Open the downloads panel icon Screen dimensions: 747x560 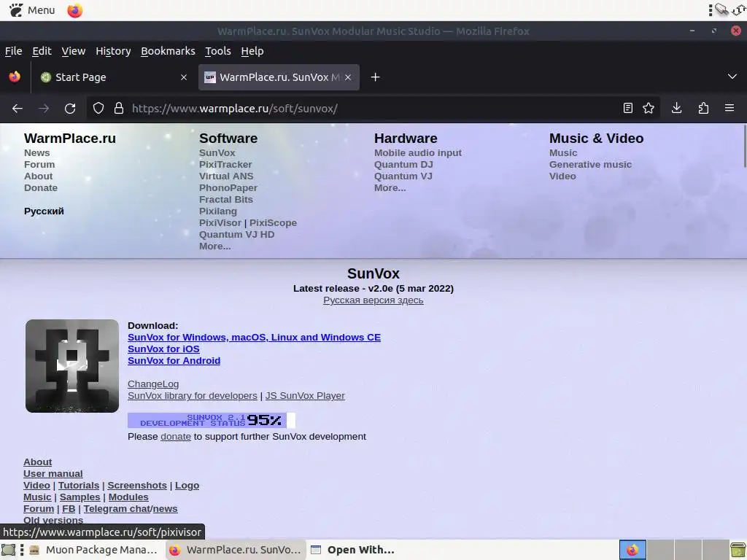[676, 108]
